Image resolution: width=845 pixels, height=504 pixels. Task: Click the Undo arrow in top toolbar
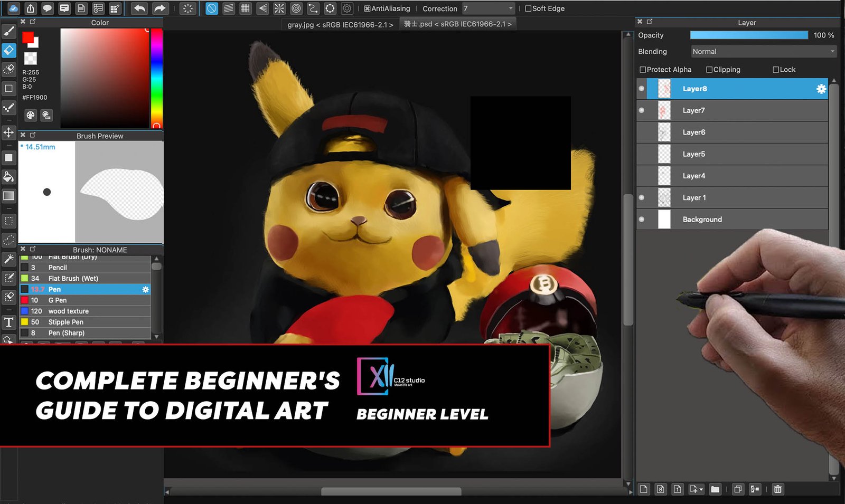pyautogui.click(x=139, y=8)
